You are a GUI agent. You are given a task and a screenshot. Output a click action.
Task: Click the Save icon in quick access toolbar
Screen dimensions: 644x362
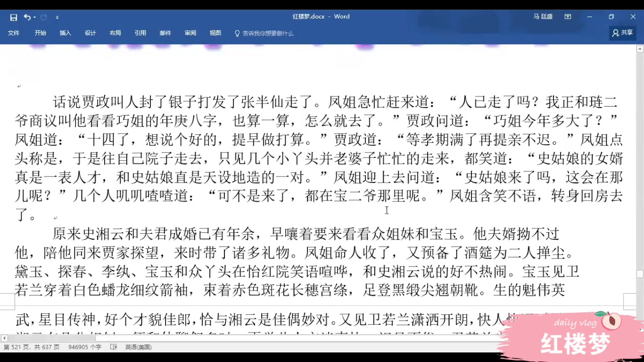14,17
